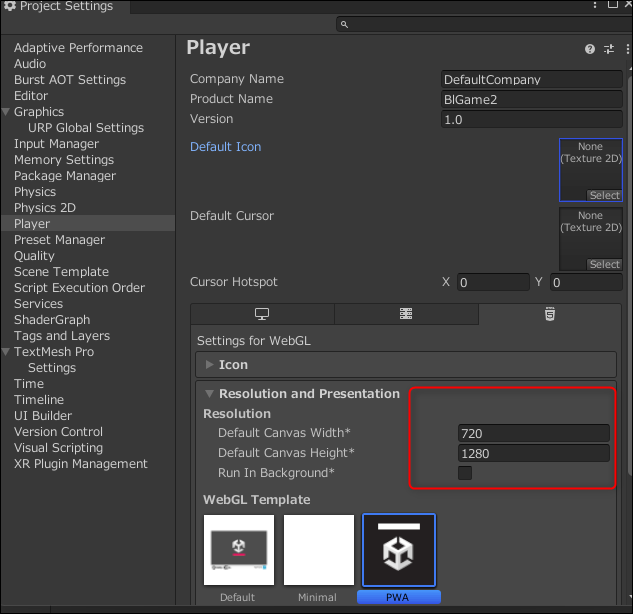
Task: Choose the Minimal WebGL template thumbnail
Action: [319, 550]
